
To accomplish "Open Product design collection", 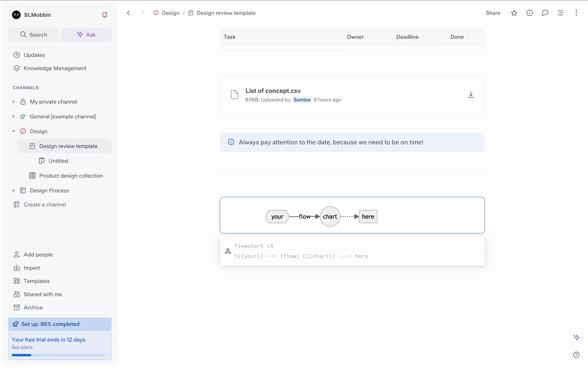I will (71, 176).
